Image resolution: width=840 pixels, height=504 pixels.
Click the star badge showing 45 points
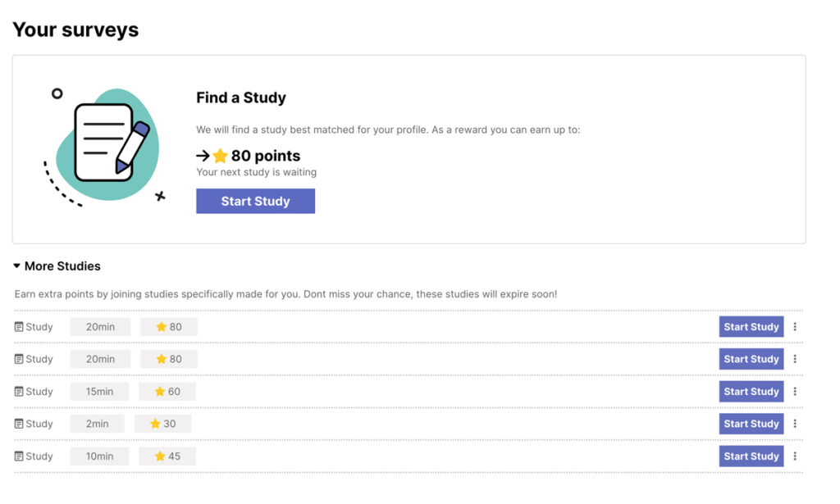click(167, 456)
